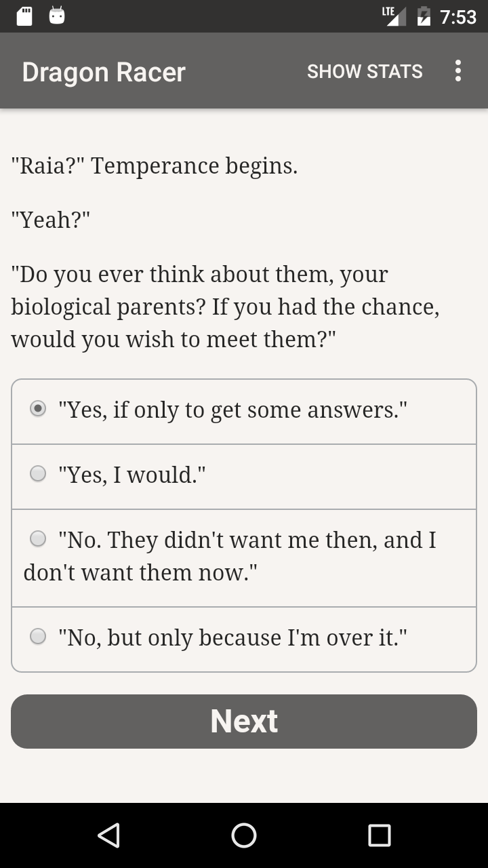
Task: Tap the "Yeah?" dialogue line
Action: (x=51, y=220)
